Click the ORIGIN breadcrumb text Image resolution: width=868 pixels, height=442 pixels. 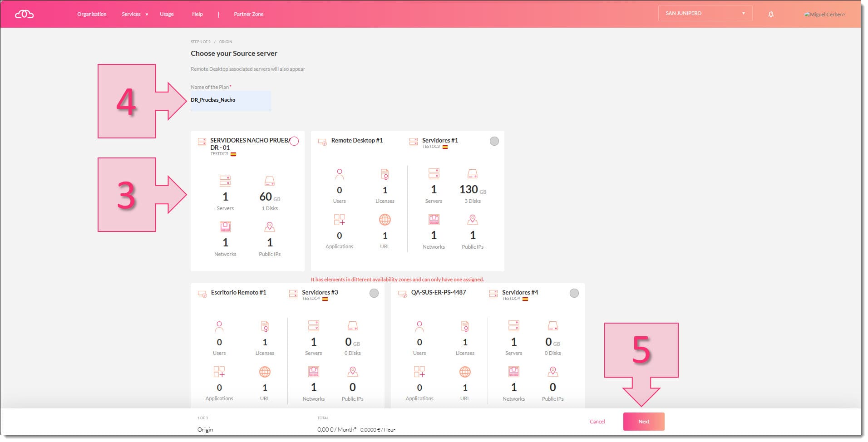226,42
